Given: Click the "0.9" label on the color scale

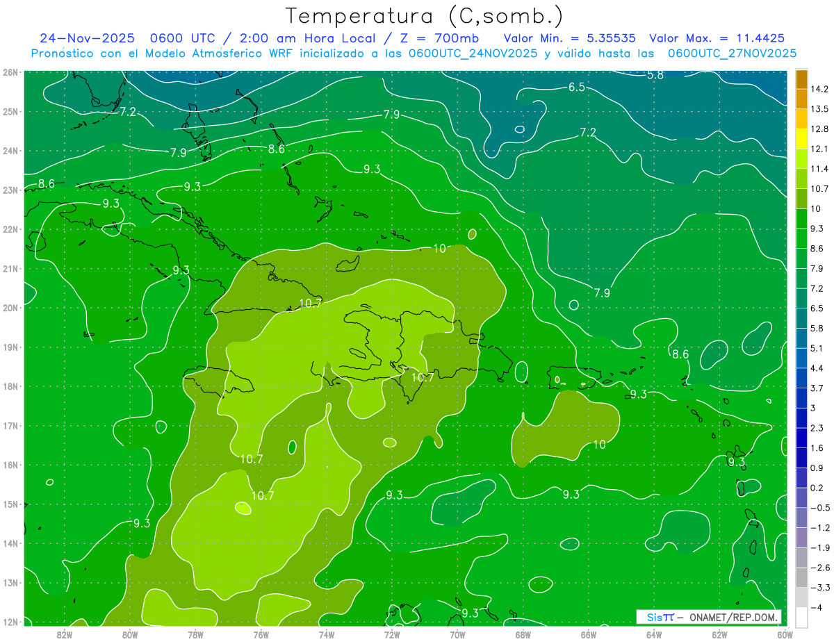Looking at the screenshot, I should click(817, 468).
